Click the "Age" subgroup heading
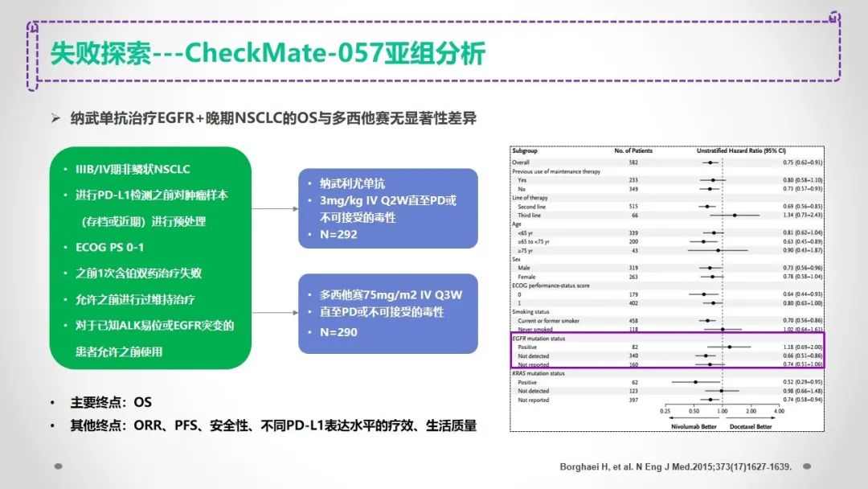Viewport: 868px width, 489px height. click(x=517, y=224)
